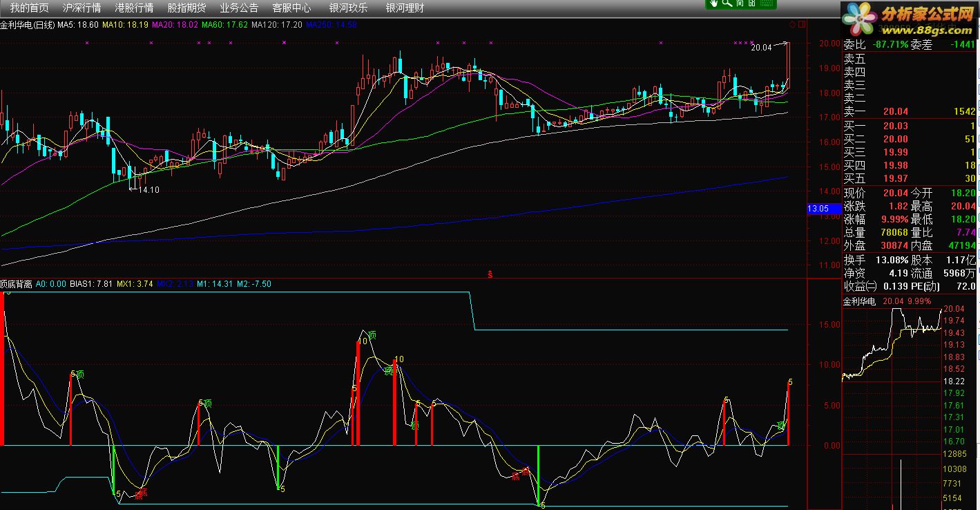Select the 买二 20.00 order row
This screenshot has width=980, height=510.
[x=910, y=139]
